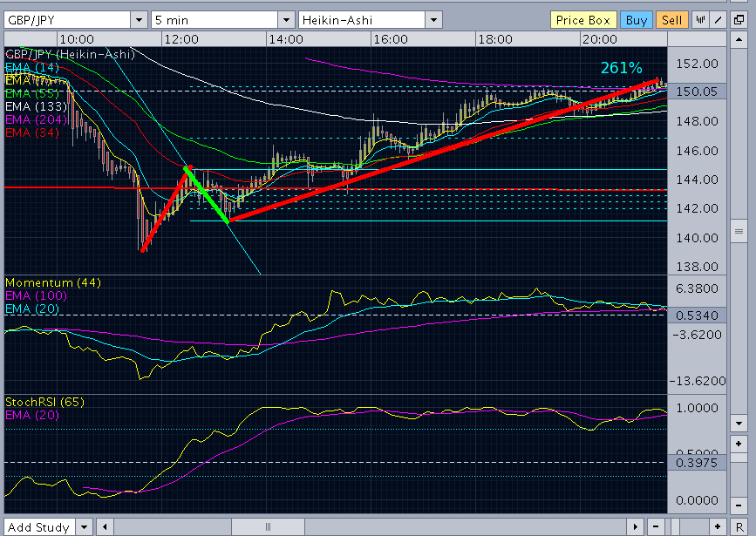Click the Price Box button
756x536 pixels.
[x=583, y=20]
